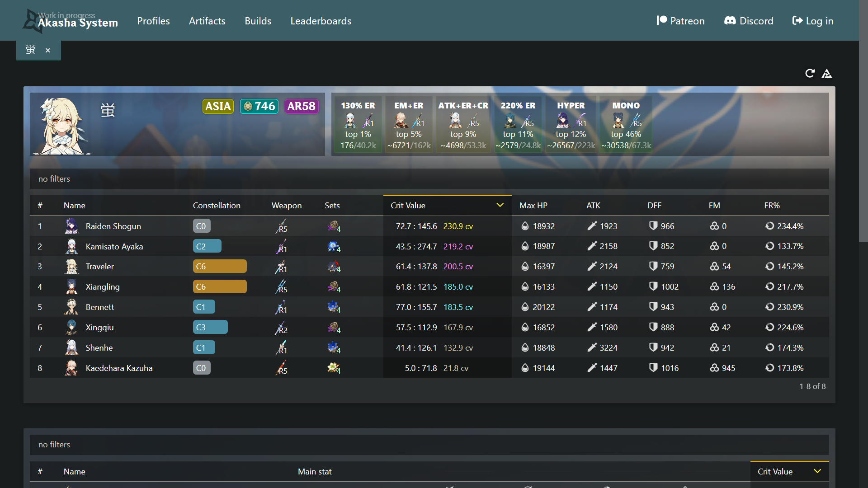Image resolution: width=868 pixels, height=488 pixels.
Task: Click the Enka triangle logo icon
Action: [827, 73]
